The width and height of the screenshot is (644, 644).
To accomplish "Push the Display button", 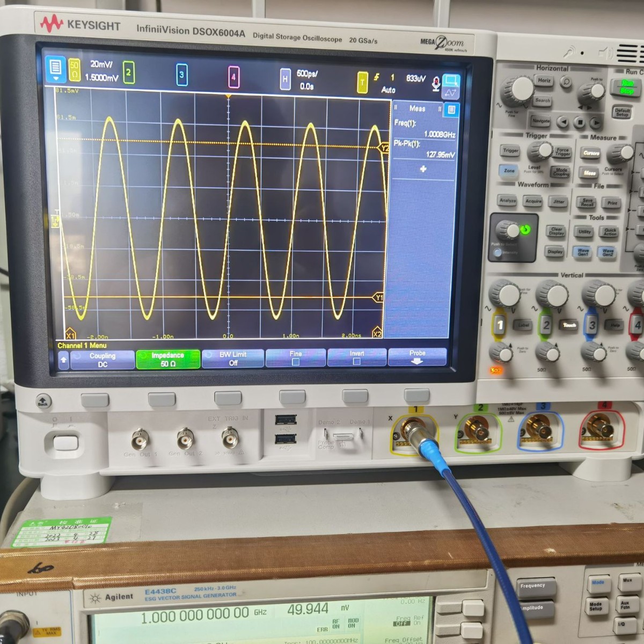I will pos(555,251).
